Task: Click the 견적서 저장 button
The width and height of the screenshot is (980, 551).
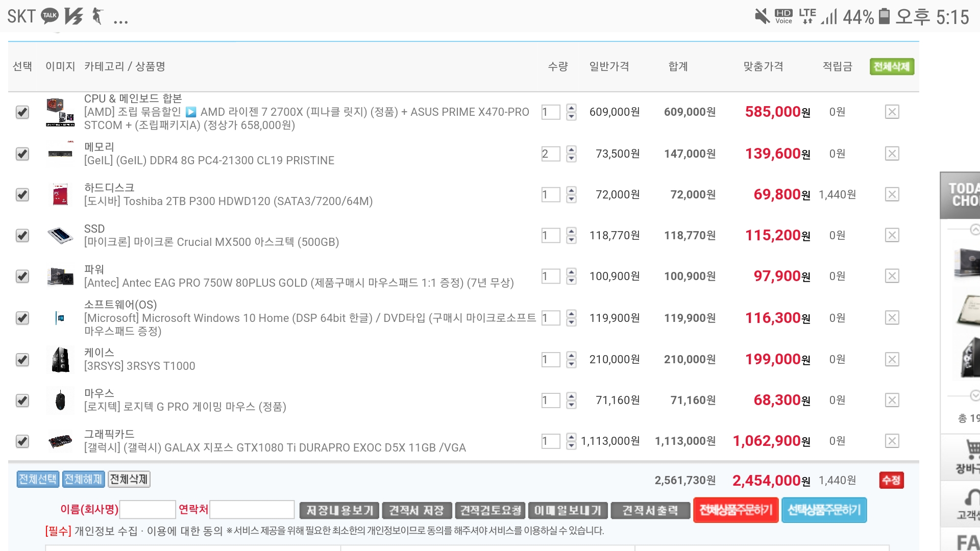Action: [x=416, y=510]
